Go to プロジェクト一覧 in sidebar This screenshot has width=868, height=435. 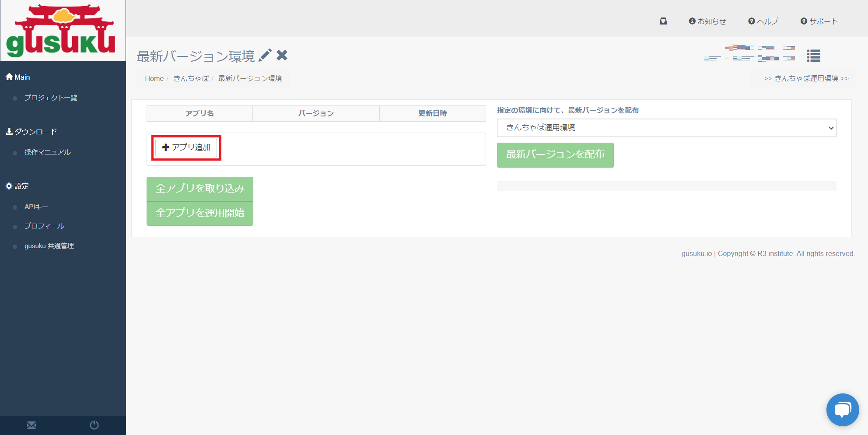(51, 98)
